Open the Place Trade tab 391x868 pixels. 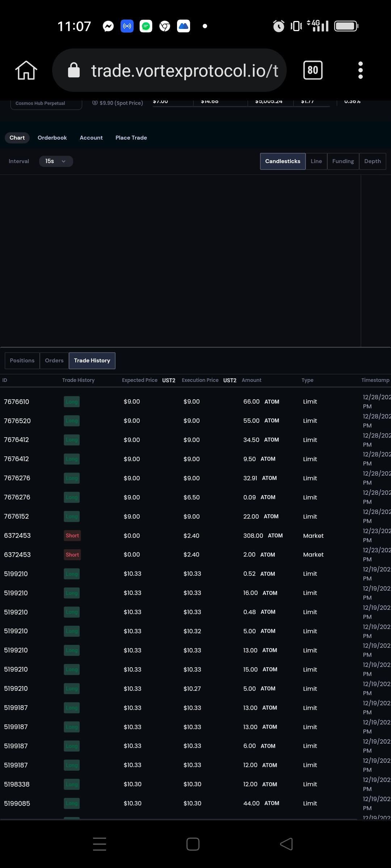(x=131, y=138)
